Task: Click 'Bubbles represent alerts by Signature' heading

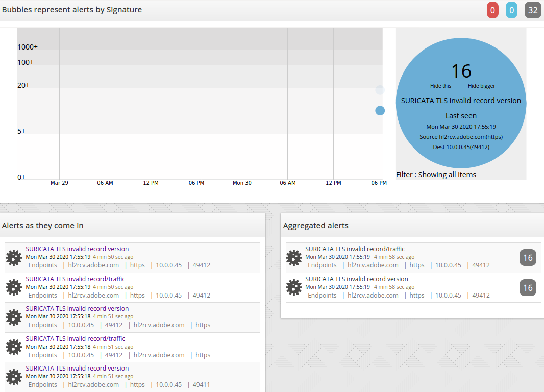Action: pos(72,10)
